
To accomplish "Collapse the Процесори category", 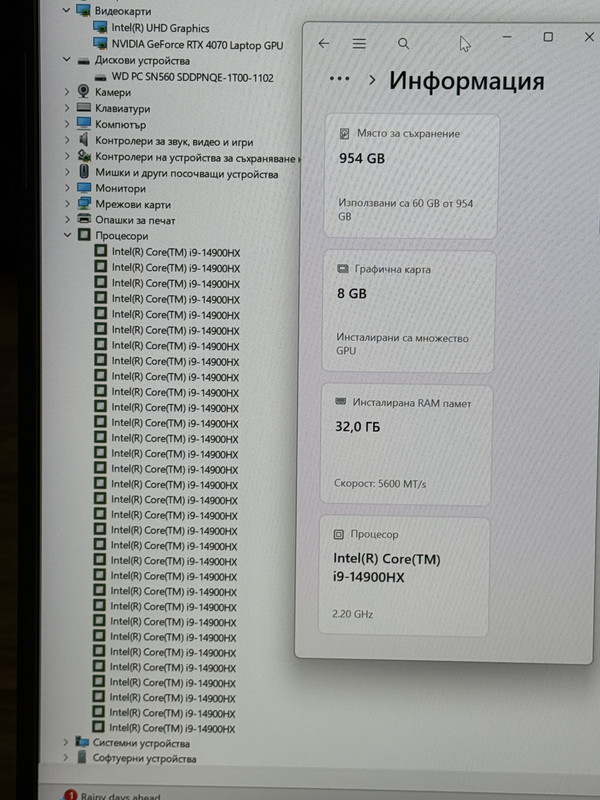I will (x=67, y=235).
